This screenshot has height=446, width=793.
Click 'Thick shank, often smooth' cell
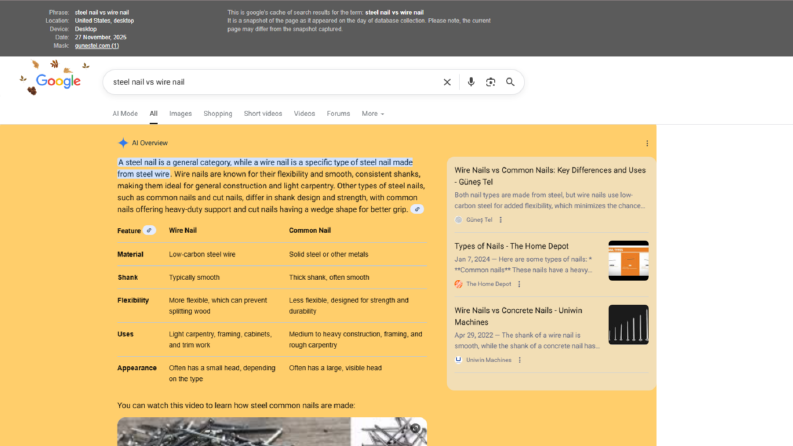[x=329, y=277]
